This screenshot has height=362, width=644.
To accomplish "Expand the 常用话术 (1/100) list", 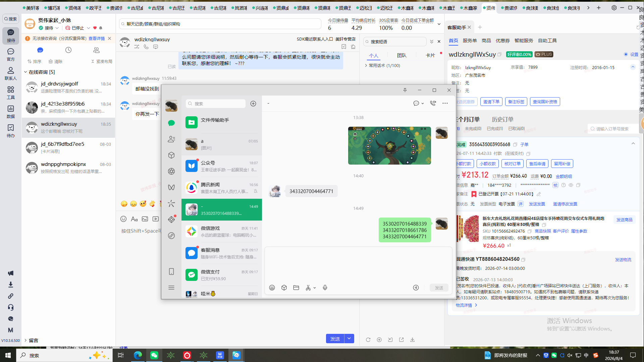I will tap(366, 66).
